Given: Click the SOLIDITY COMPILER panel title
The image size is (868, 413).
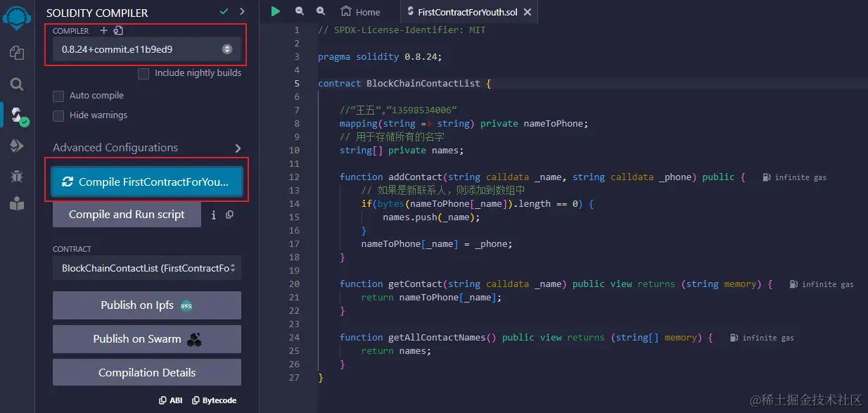Looking at the screenshot, I should tap(97, 13).
